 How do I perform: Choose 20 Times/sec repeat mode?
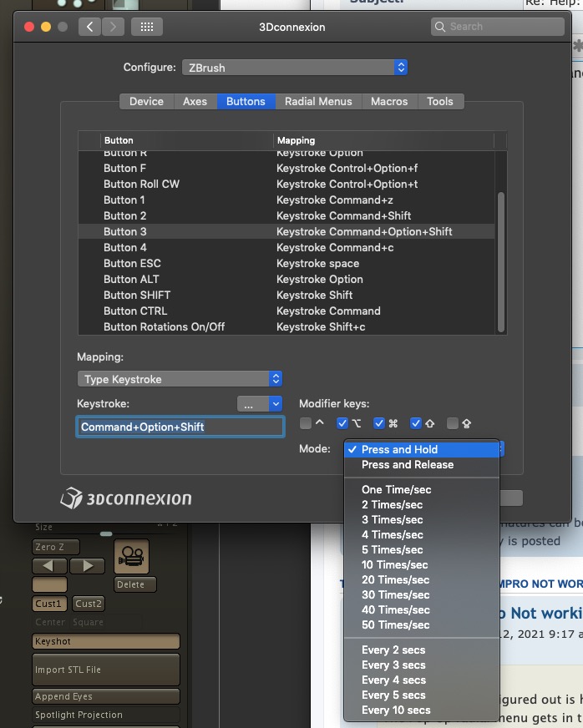(422, 579)
